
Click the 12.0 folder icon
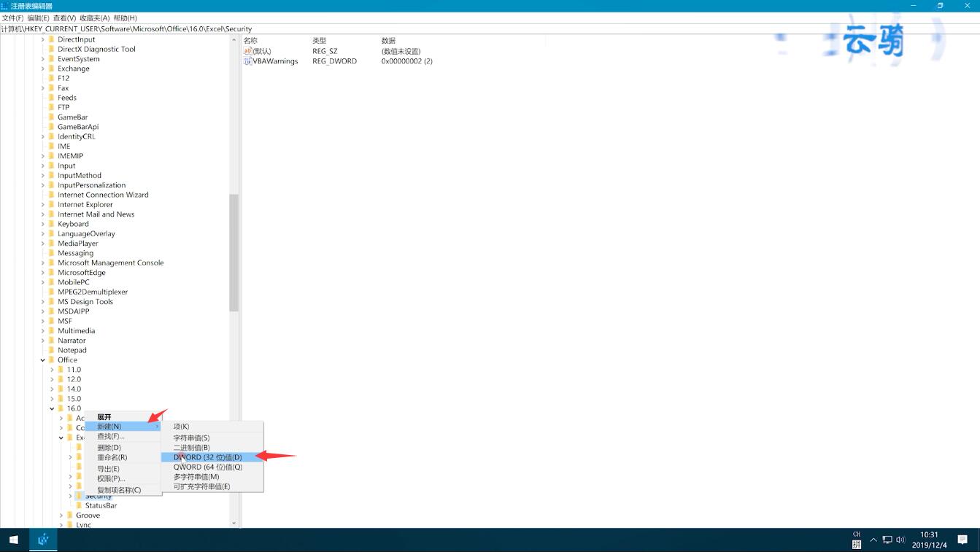(x=61, y=379)
